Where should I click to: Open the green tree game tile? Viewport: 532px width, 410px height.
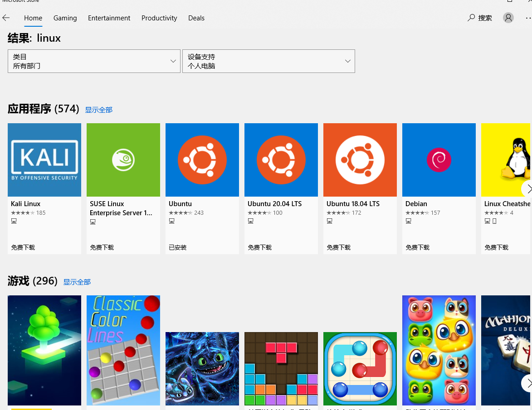click(44, 350)
